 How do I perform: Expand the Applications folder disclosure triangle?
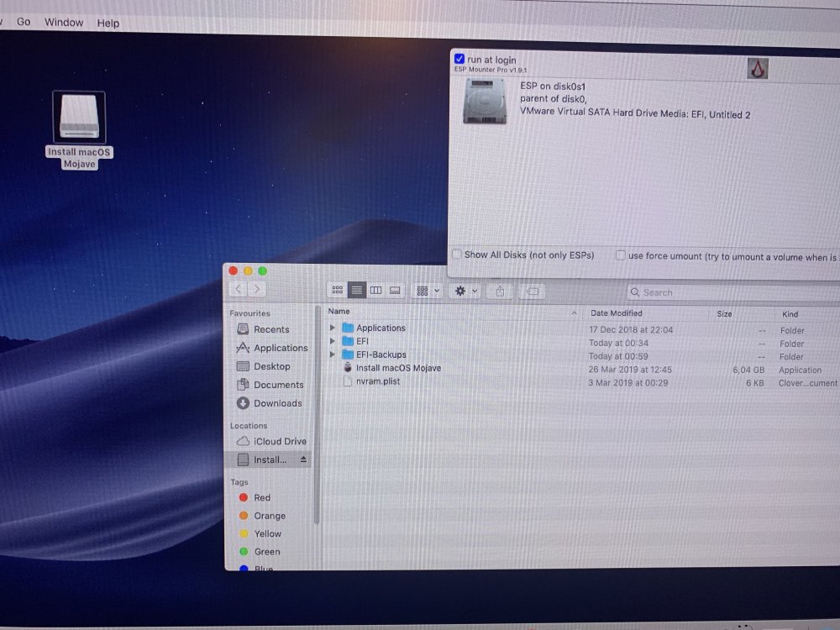pos(332,328)
